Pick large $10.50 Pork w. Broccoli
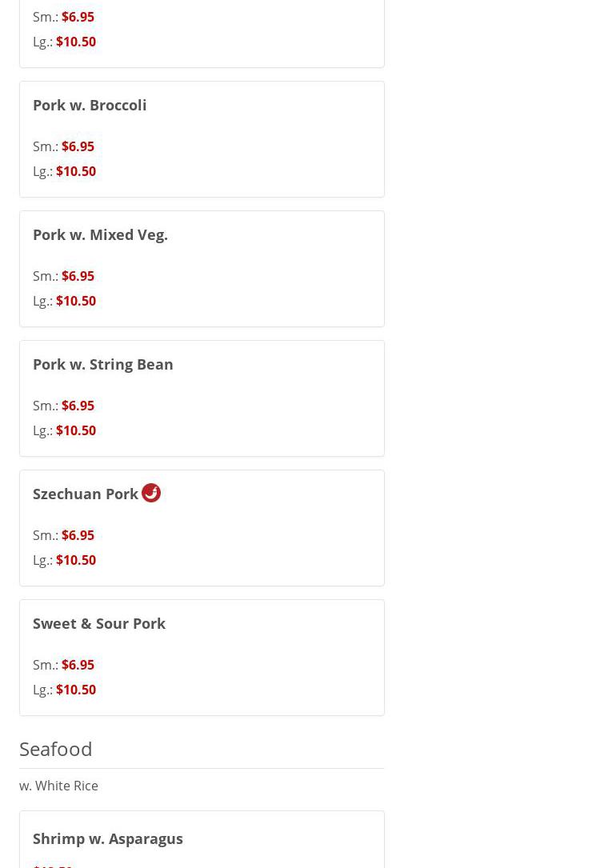The width and height of the screenshot is (616, 868). click(x=76, y=171)
